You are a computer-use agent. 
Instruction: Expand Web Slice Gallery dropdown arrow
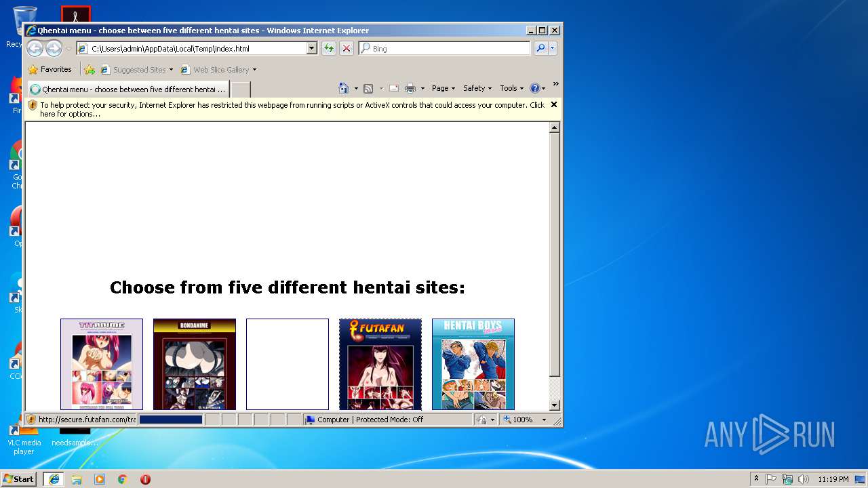click(x=255, y=70)
